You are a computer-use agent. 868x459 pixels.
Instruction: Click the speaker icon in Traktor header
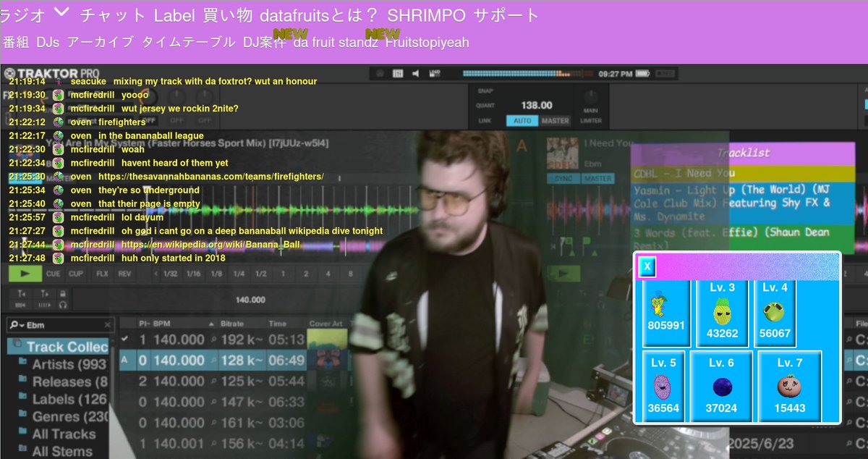point(416,73)
